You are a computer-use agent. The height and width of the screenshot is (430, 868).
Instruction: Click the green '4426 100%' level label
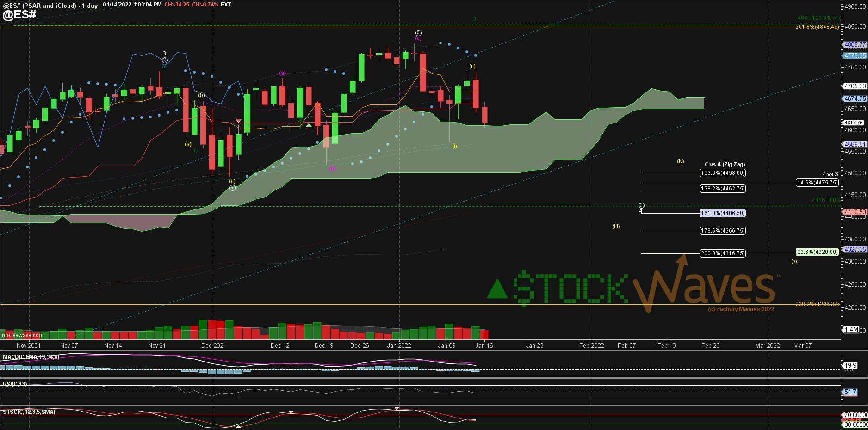pyautogui.click(x=826, y=200)
